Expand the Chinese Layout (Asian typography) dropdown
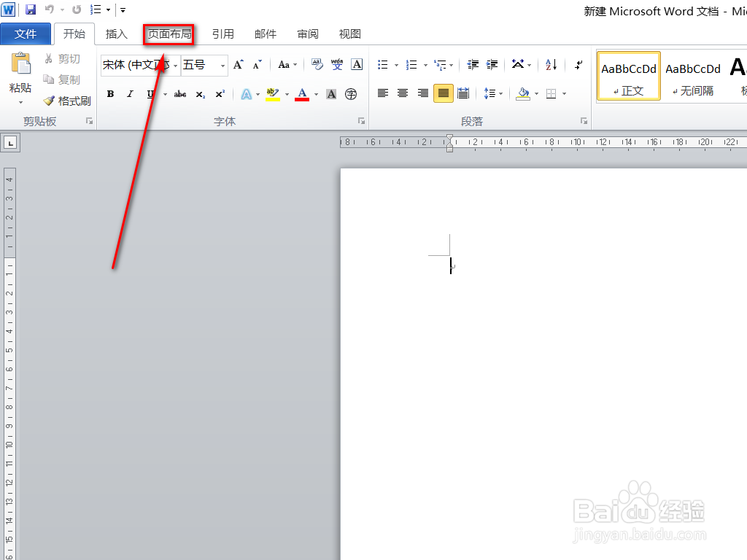Viewport: 747px width, 560px height. coord(521,64)
